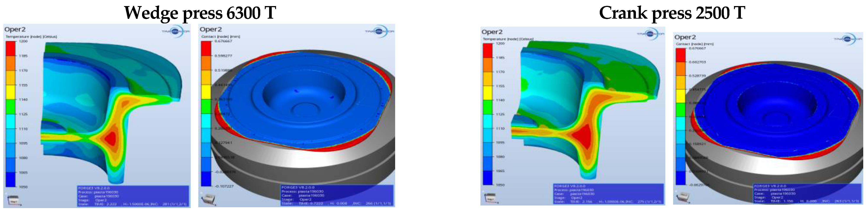Click orientation cube icon in wedge press temperature view

(x=13, y=199)
